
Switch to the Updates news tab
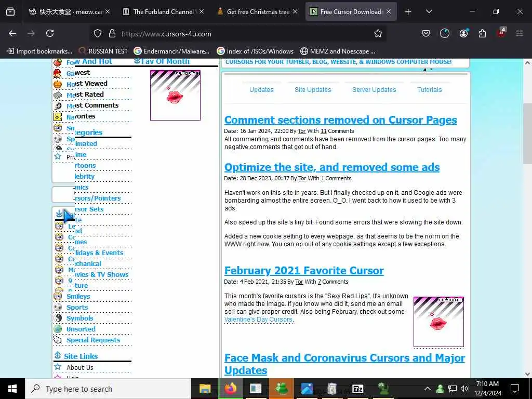tap(261, 89)
